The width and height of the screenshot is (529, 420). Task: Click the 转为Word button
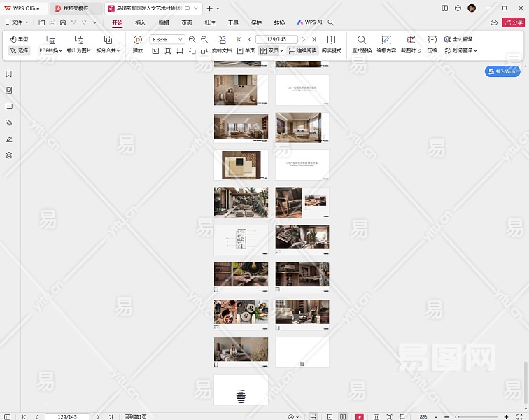(x=502, y=71)
